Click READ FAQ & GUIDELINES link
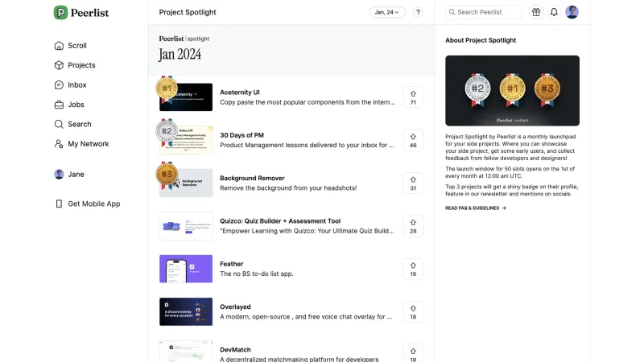The height and width of the screenshot is (362, 644). tap(476, 208)
